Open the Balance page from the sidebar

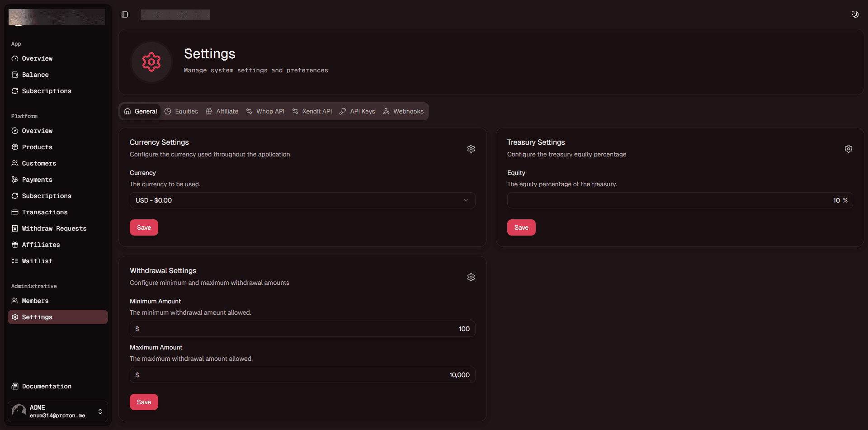(35, 75)
